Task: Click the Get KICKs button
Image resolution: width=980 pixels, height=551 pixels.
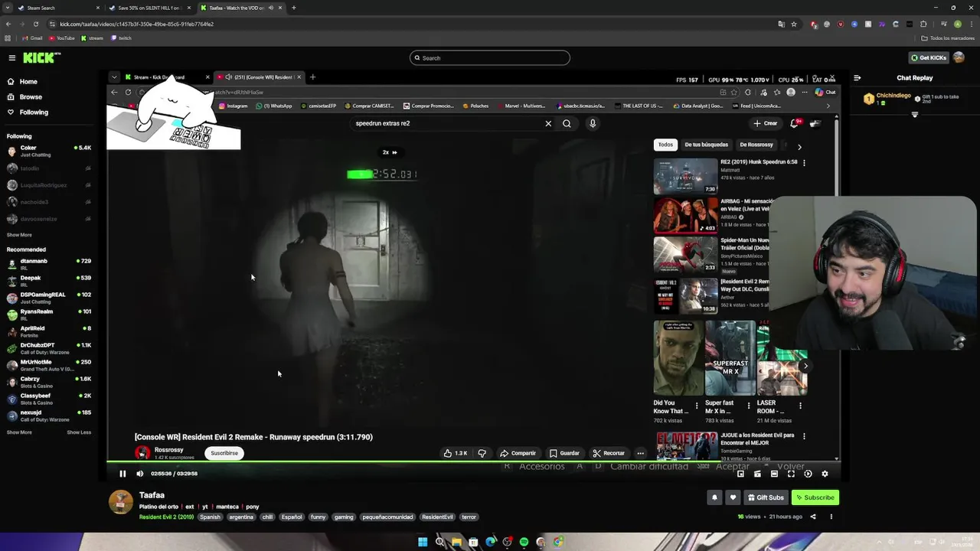Action: pyautogui.click(x=928, y=57)
